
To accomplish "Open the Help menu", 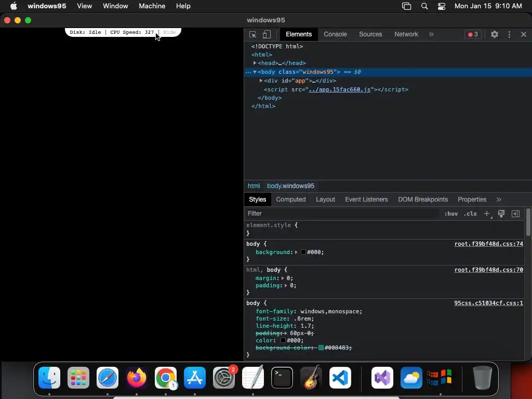I will pos(183,6).
